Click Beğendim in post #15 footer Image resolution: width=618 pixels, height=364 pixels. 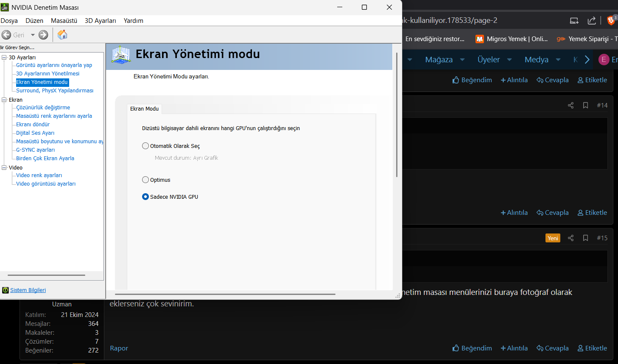pos(472,348)
